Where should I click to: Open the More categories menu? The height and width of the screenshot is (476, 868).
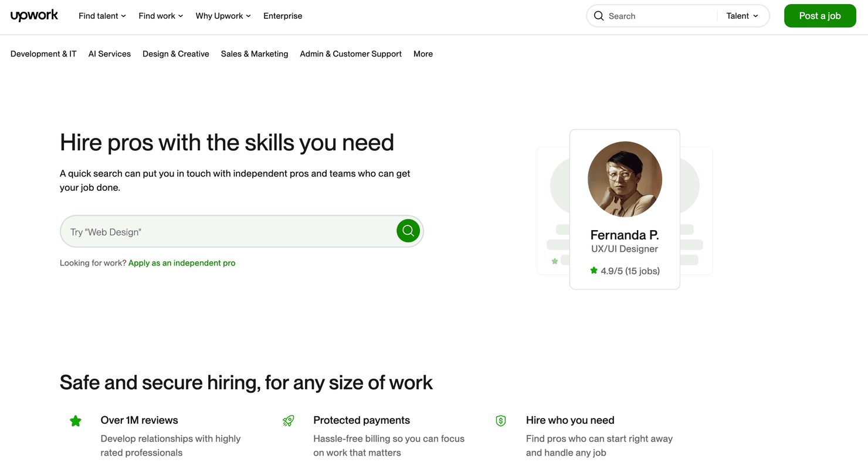423,53
